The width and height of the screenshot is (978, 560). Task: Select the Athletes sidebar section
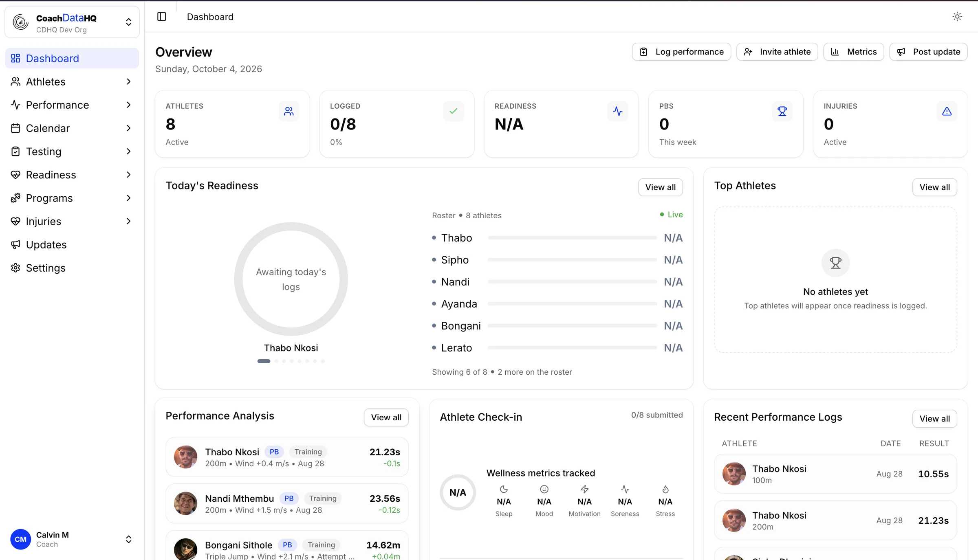click(x=72, y=81)
